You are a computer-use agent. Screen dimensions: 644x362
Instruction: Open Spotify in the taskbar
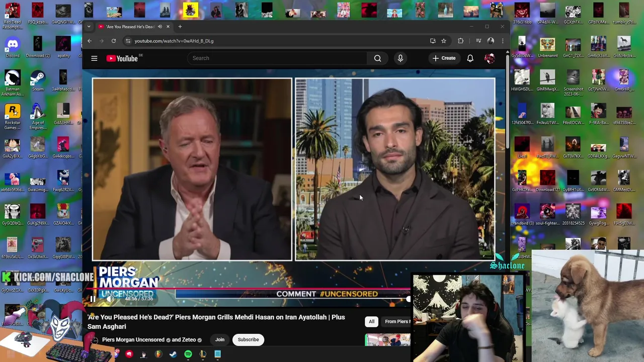(x=188, y=354)
